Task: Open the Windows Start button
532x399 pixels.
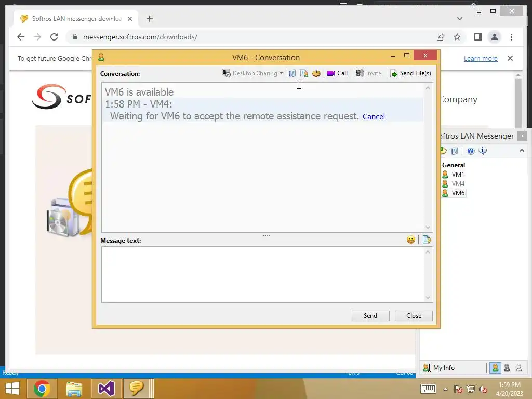Action: (x=12, y=389)
